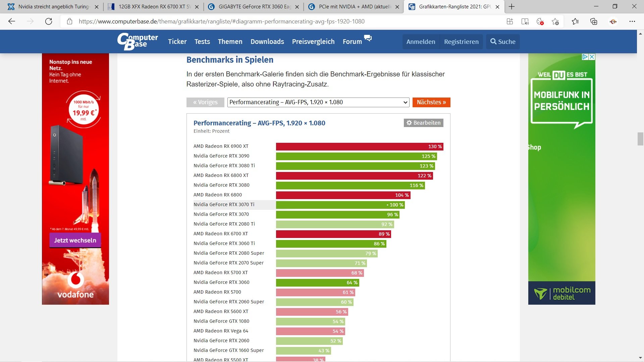Click the Suche search button
The height and width of the screenshot is (362, 644).
502,42
